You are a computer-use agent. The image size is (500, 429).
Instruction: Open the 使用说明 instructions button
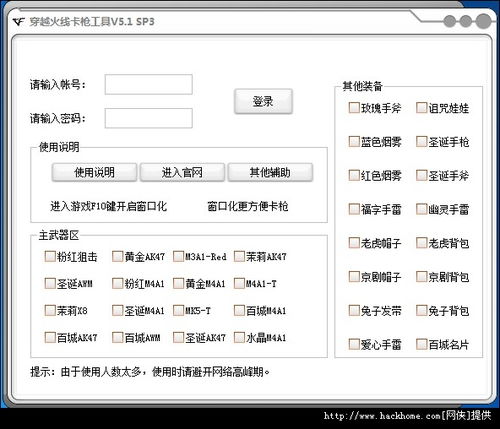click(94, 172)
